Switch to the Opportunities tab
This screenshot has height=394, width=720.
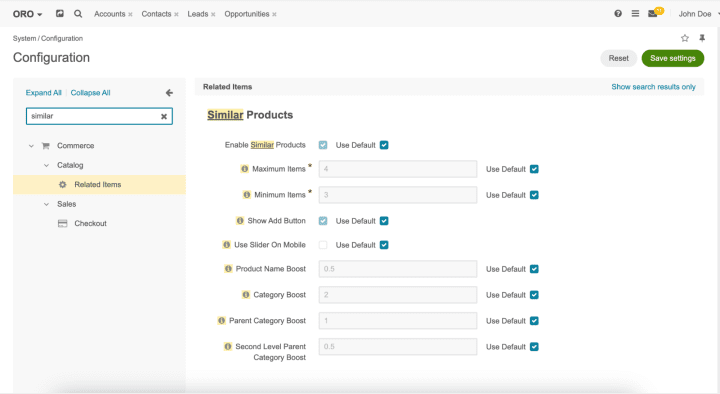247,14
